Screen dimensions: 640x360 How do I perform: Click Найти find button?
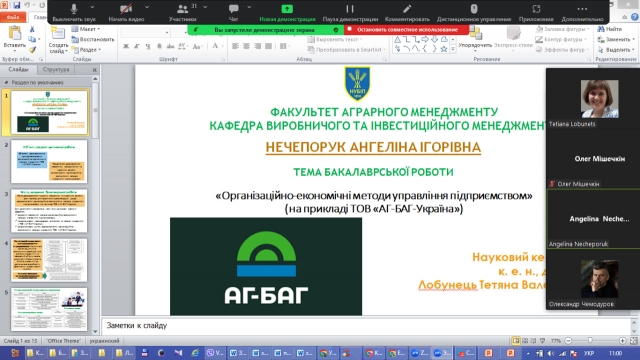610,29
